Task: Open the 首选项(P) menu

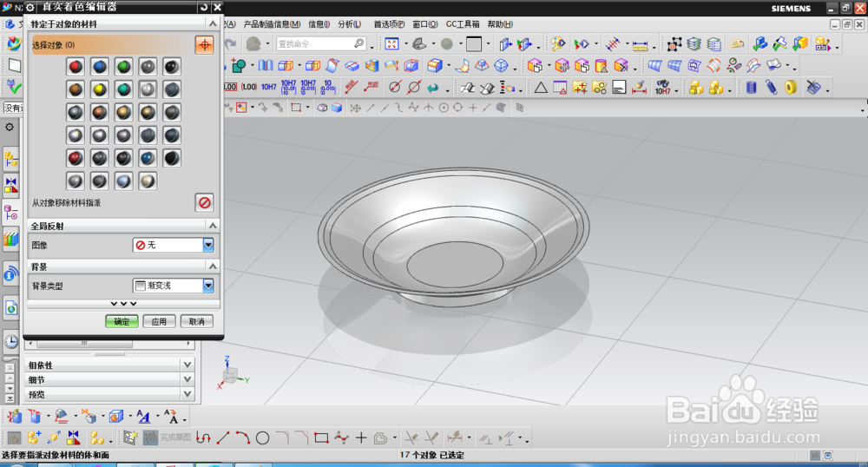Action: [x=389, y=24]
